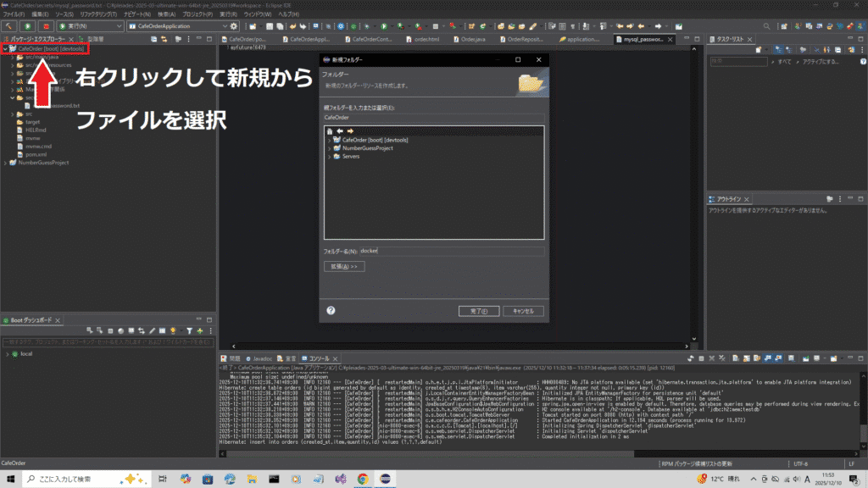Expand CafeOrder project in dialog tree
The height and width of the screenshot is (488, 868).
coord(329,140)
